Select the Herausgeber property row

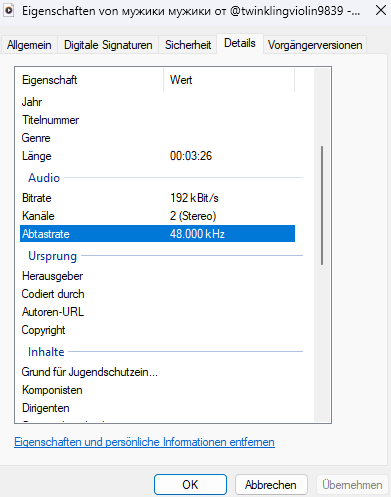click(157, 276)
